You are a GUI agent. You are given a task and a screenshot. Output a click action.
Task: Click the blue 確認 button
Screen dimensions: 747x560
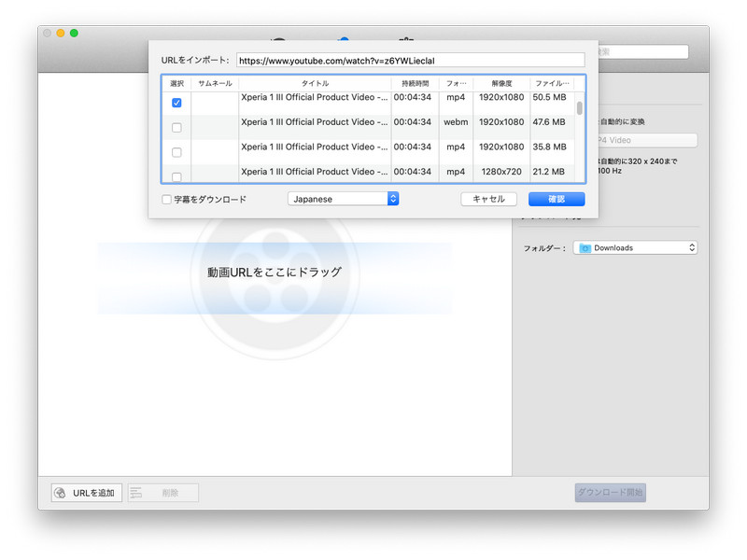click(x=557, y=199)
